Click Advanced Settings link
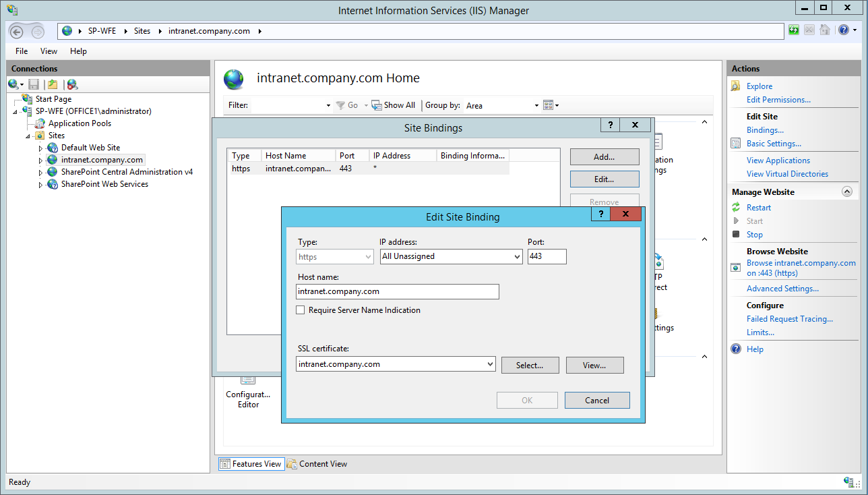This screenshot has width=868, height=495. 782,289
